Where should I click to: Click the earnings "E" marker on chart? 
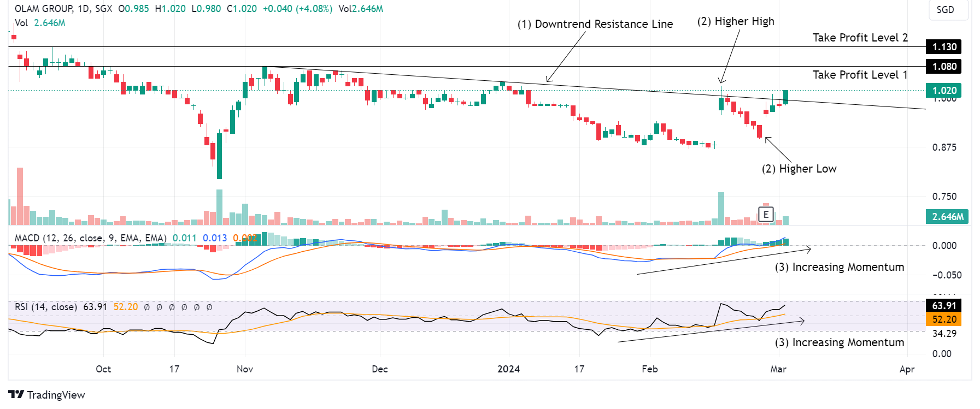click(x=766, y=215)
